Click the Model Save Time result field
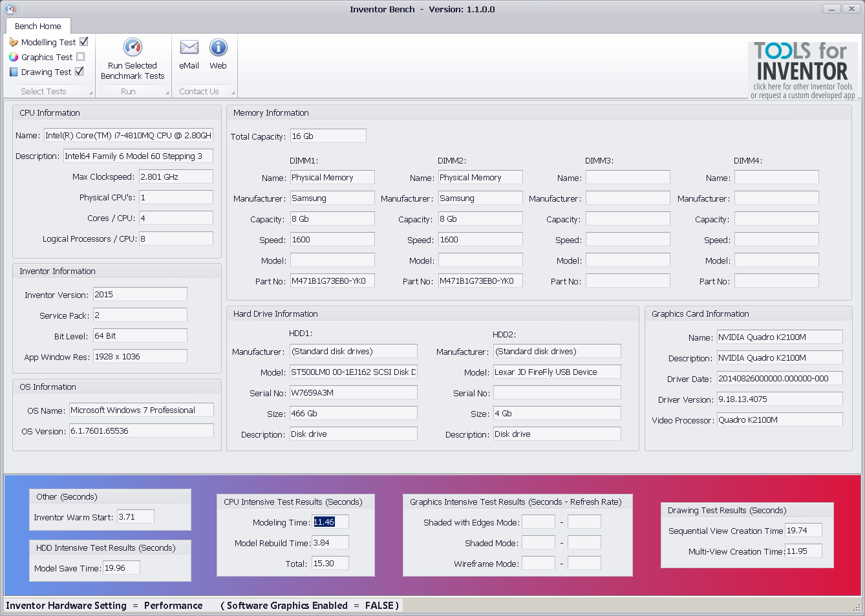This screenshot has height=616, width=865. (122, 568)
